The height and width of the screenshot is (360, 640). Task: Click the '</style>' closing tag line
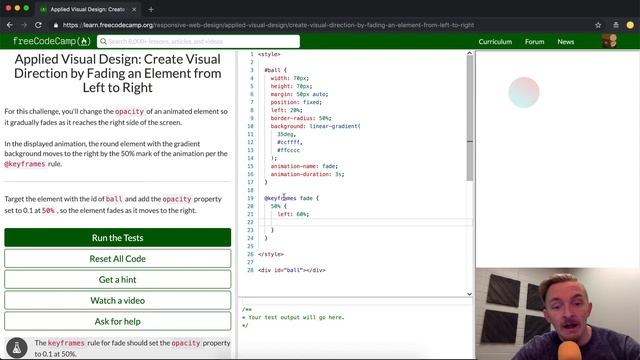point(271,254)
